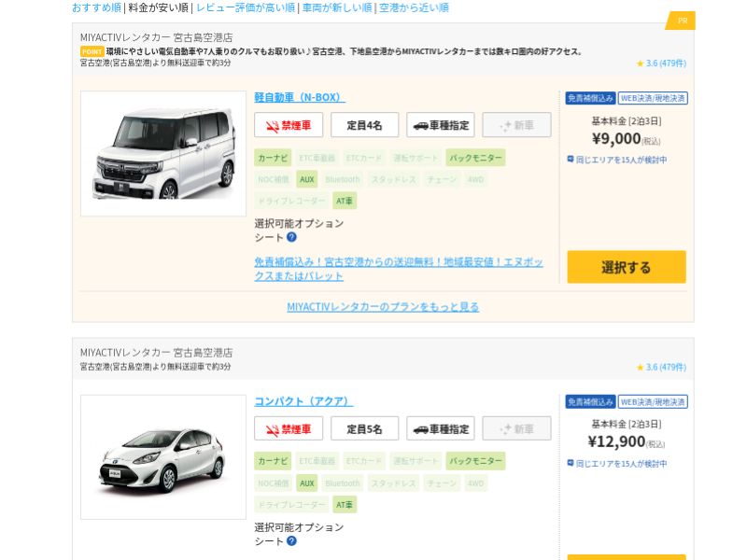This screenshot has height=560, width=747.
Task: Sort by 車両が新しい順
Action: point(337,7)
